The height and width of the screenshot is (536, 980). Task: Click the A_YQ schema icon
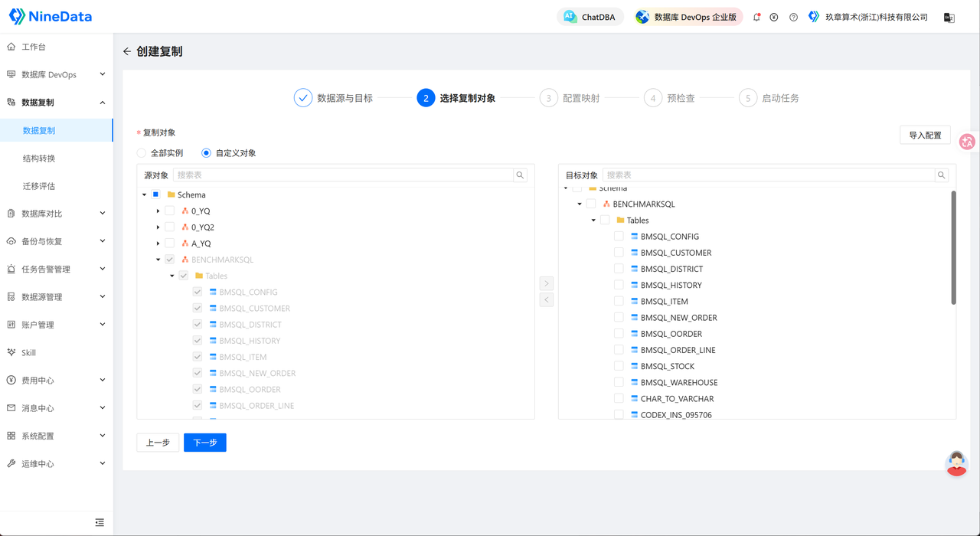pyautogui.click(x=185, y=243)
